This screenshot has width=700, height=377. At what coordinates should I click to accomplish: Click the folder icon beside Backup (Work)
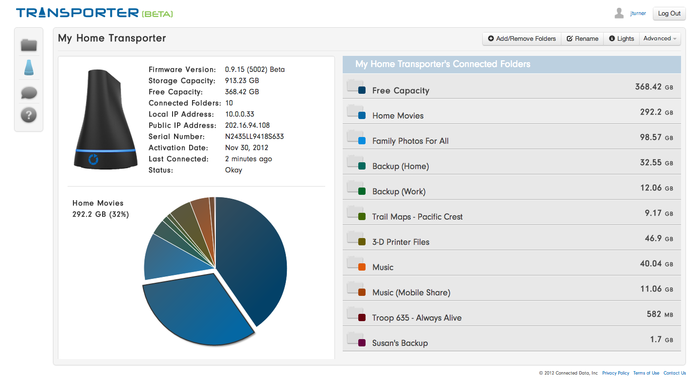tap(355, 188)
